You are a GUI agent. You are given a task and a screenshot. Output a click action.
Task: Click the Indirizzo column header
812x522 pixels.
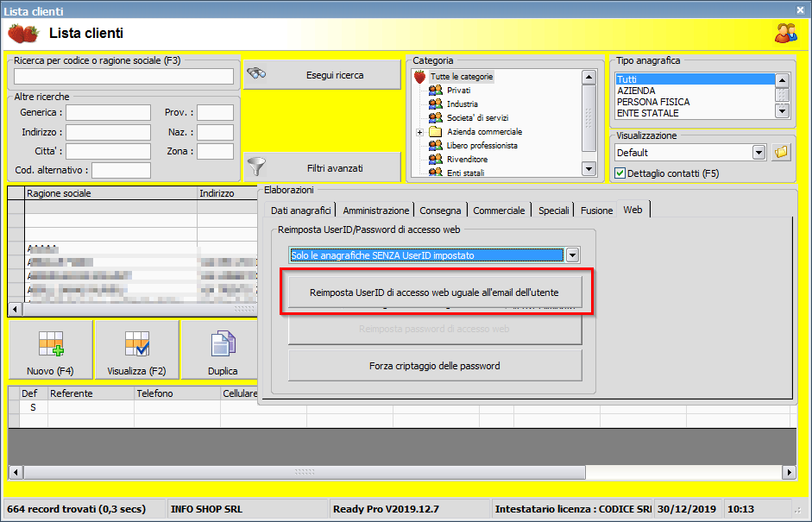(227, 193)
